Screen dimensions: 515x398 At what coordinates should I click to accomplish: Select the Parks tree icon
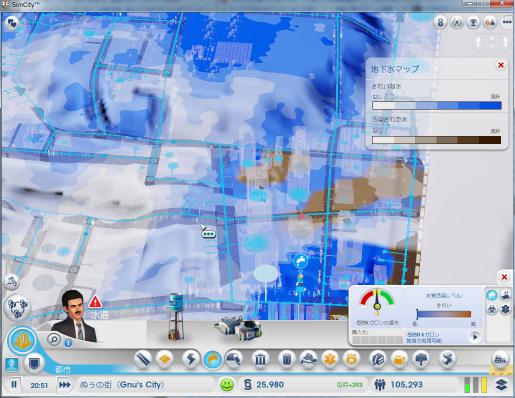coord(421,360)
